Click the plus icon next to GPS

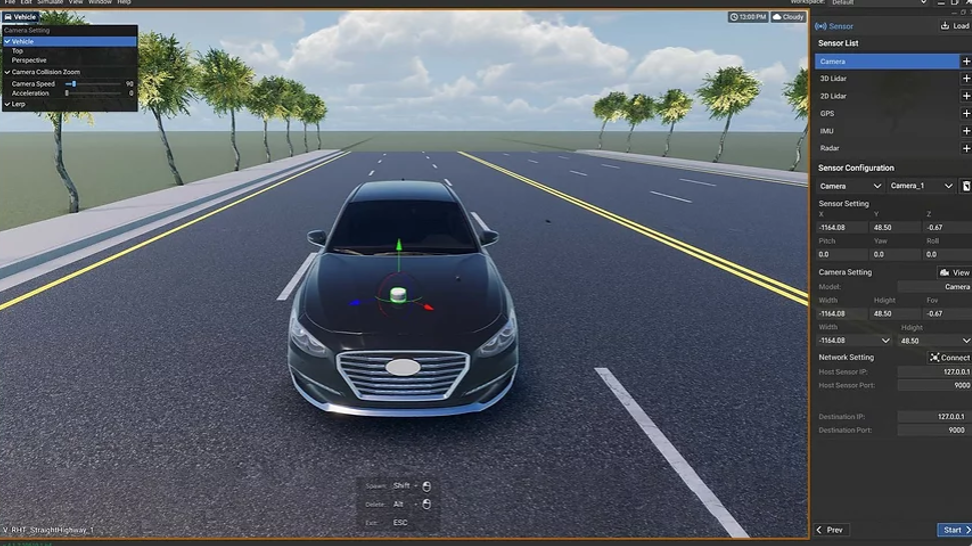coord(966,113)
